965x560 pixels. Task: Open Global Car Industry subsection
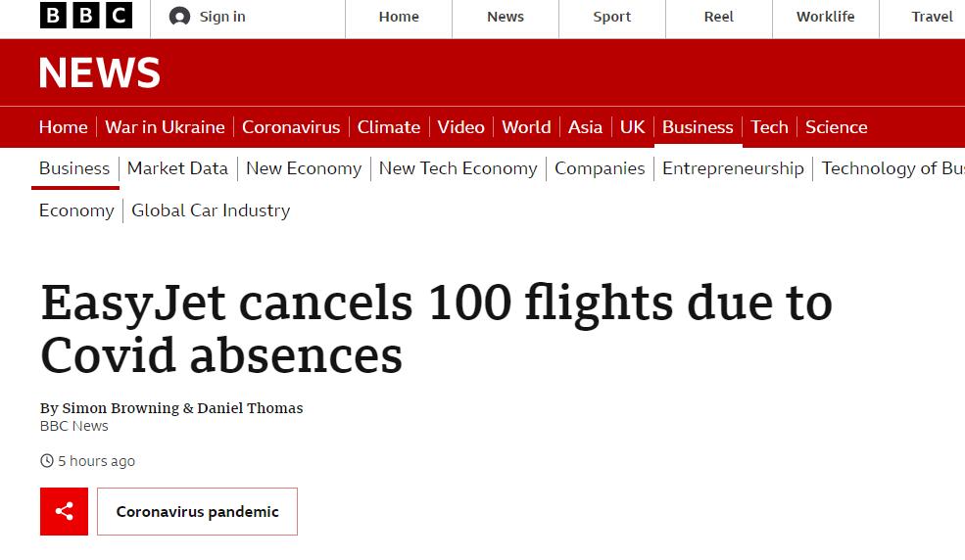pos(211,210)
